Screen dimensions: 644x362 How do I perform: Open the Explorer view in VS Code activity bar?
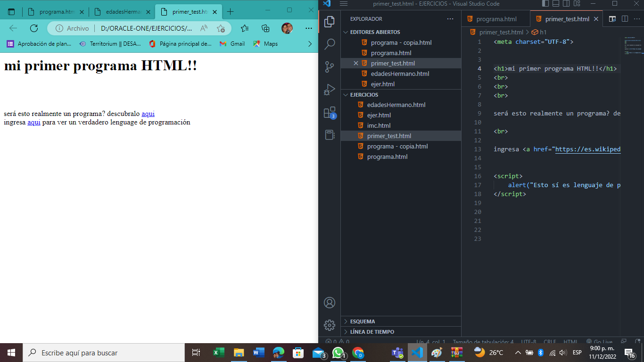point(330,21)
